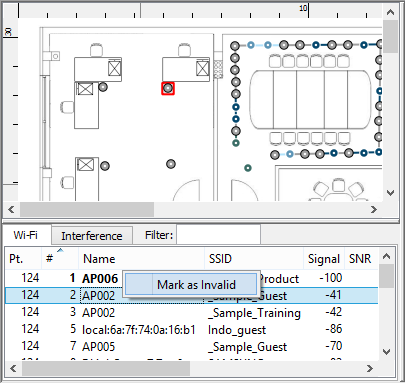Open the Wi-Fi tab
The height and width of the screenshot is (383, 405).
click(26, 235)
